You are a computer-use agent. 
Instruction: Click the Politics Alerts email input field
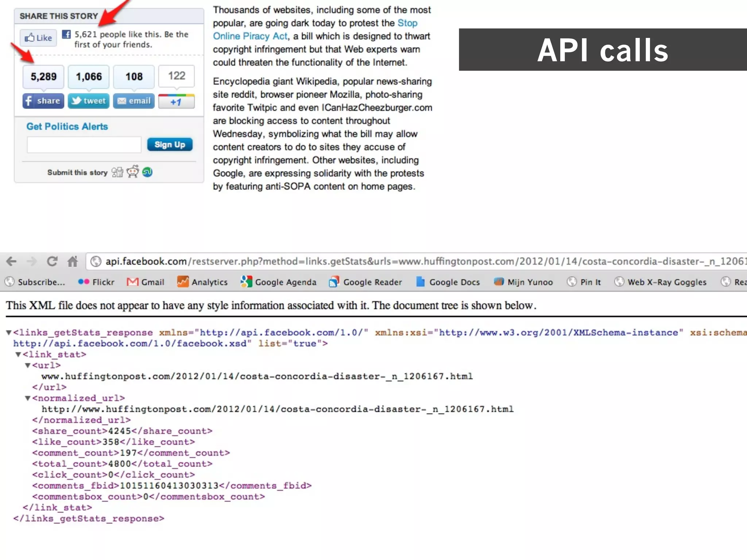pyautogui.click(x=84, y=145)
